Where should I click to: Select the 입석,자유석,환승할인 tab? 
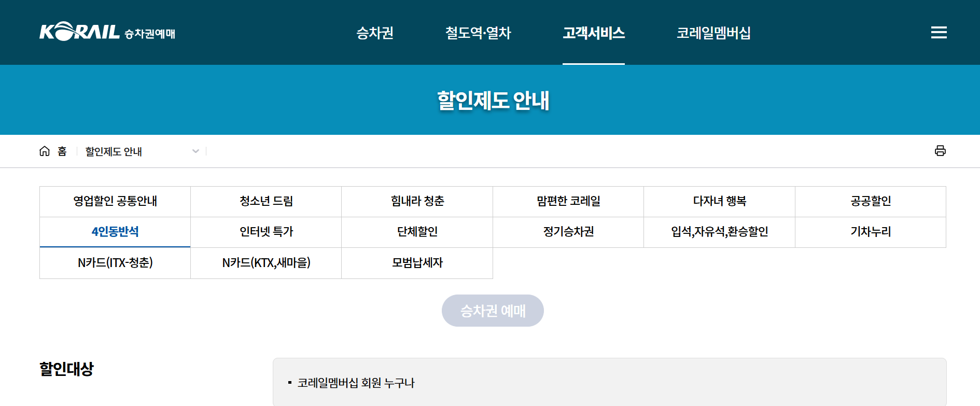click(x=719, y=232)
